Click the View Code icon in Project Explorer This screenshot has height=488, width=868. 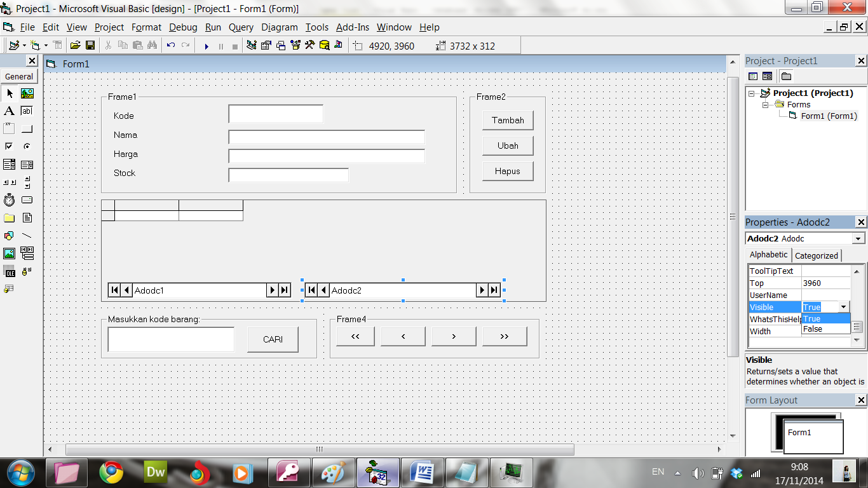[753, 76]
